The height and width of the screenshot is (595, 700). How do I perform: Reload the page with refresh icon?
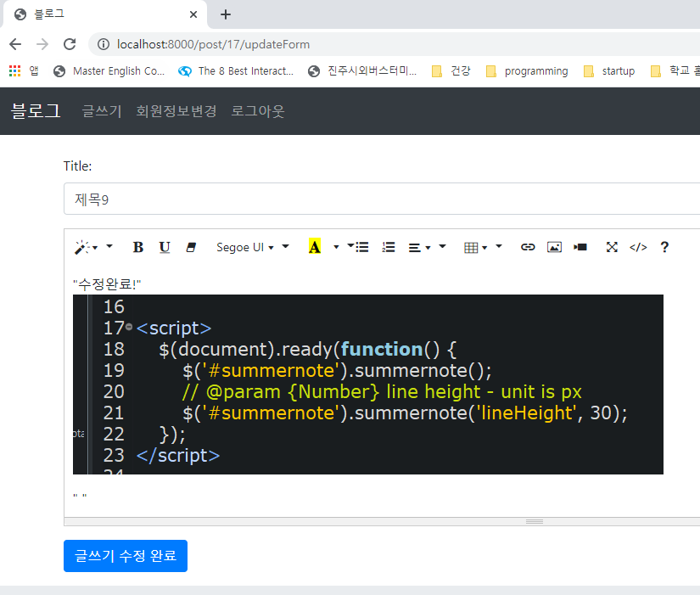[70, 44]
